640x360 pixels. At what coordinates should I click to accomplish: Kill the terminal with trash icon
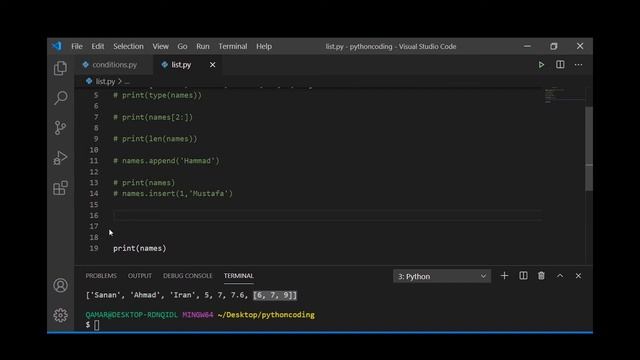click(541, 276)
